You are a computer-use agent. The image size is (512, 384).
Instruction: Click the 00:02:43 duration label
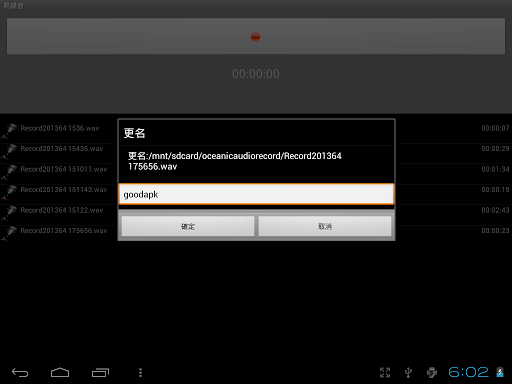click(x=495, y=210)
